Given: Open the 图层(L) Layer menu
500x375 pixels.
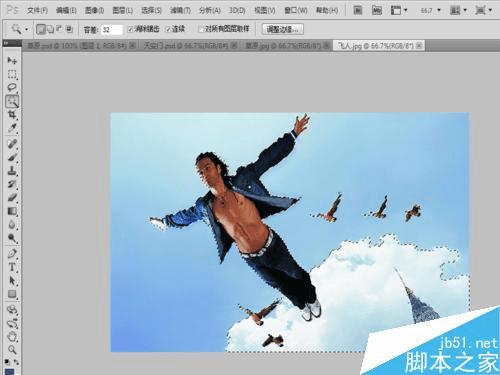Looking at the screenshot, I should (123, 10).
